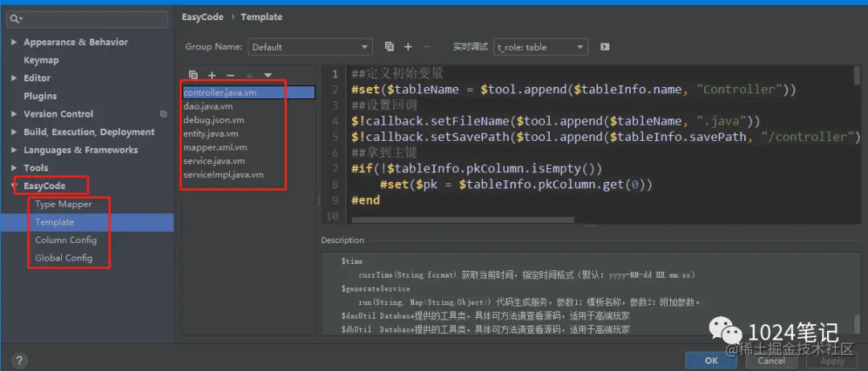
Task: Select the Template page under EasyCode
Action: pyautogui.click(x=55, y=222)
